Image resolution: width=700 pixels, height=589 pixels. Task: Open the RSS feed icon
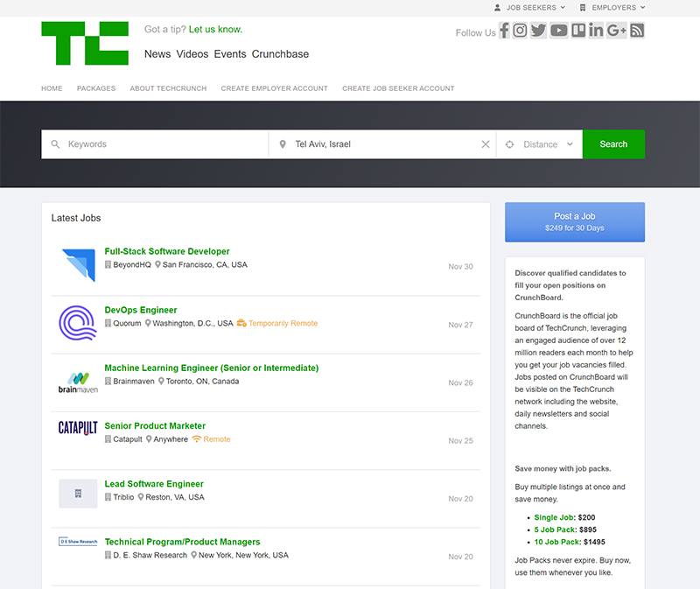pyautogui.click(x=638, y=31)
